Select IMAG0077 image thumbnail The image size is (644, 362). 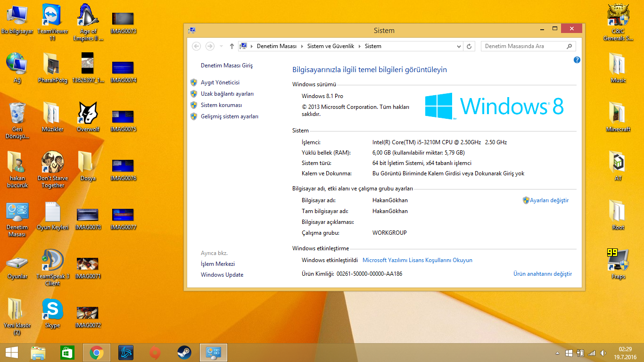(123, 219)
